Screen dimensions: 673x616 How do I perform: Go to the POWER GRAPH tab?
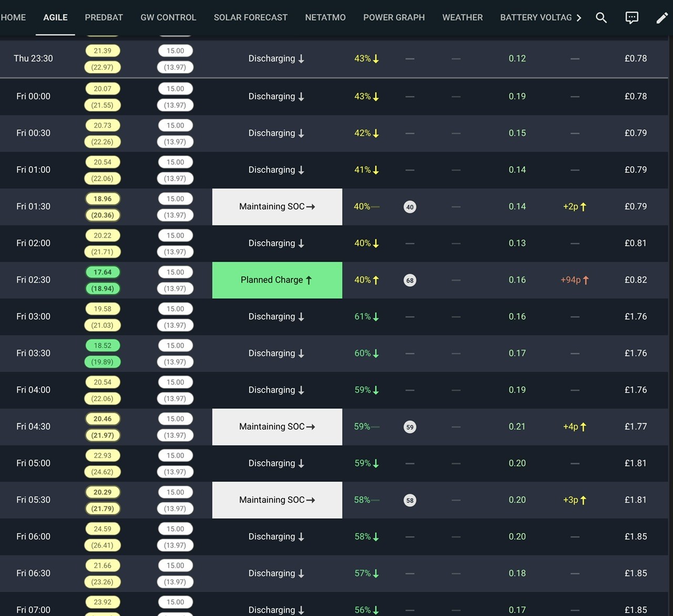(x=394, y=17)
